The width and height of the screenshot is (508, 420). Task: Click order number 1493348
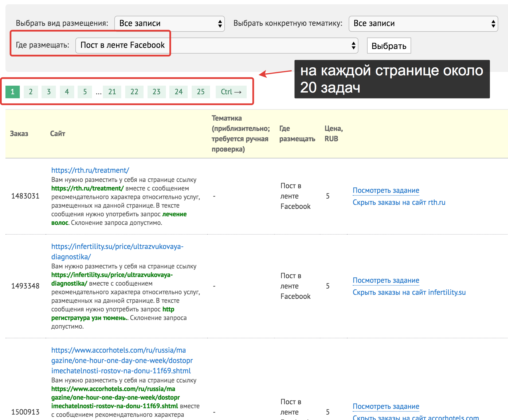tap(25, 286)
